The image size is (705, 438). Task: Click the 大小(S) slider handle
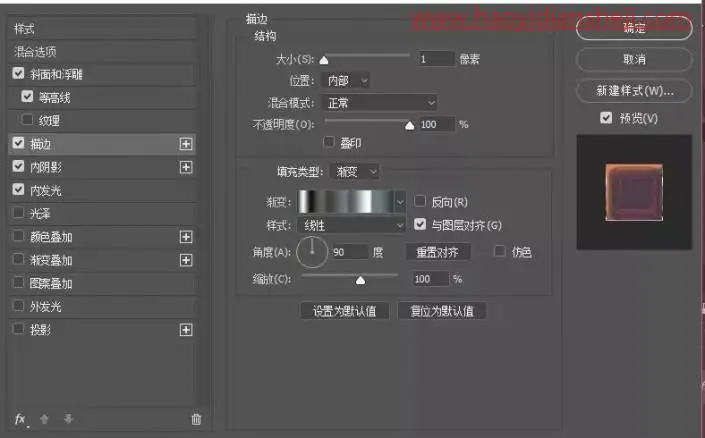(x=324, y=60)
